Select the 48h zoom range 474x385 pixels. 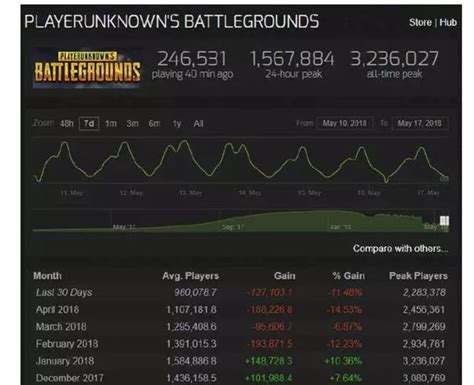pyautogui.click(x=66, y=124)
